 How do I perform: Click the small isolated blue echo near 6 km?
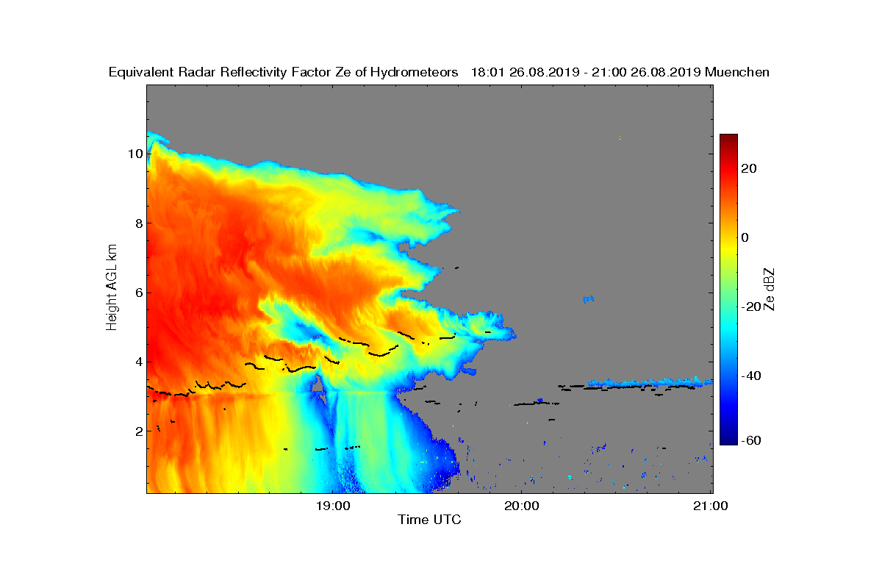click(x=588, y=299)
